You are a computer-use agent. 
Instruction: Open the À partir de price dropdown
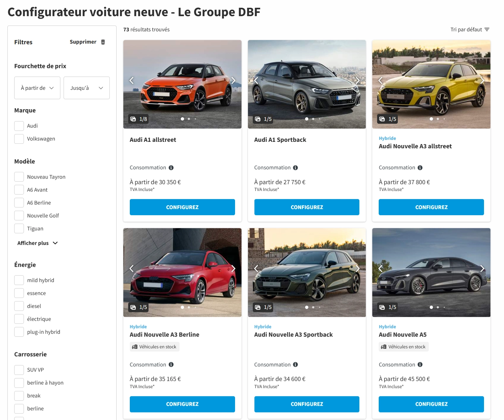click(x=37, y=88)
